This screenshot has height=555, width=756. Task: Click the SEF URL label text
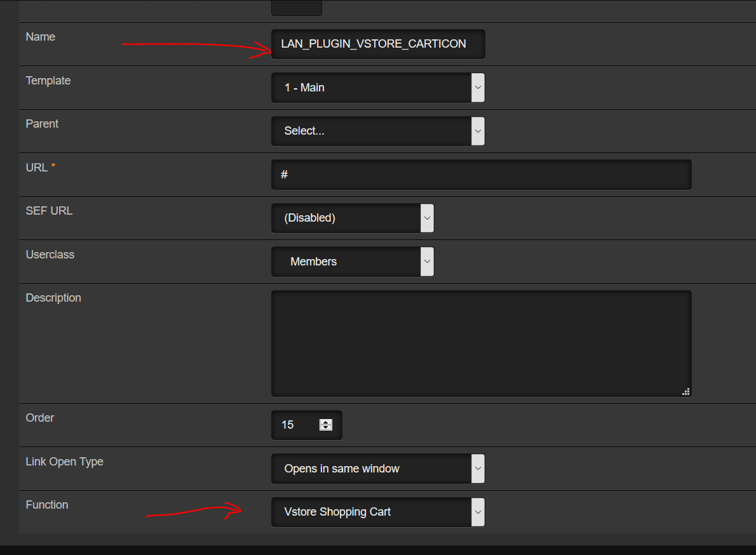(x=49, y=211)
